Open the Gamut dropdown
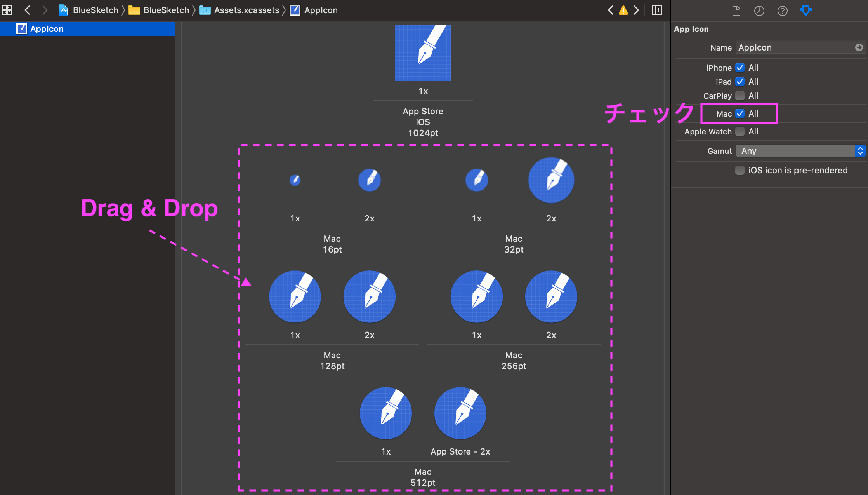The image size is (868, 495). (800, 151)
